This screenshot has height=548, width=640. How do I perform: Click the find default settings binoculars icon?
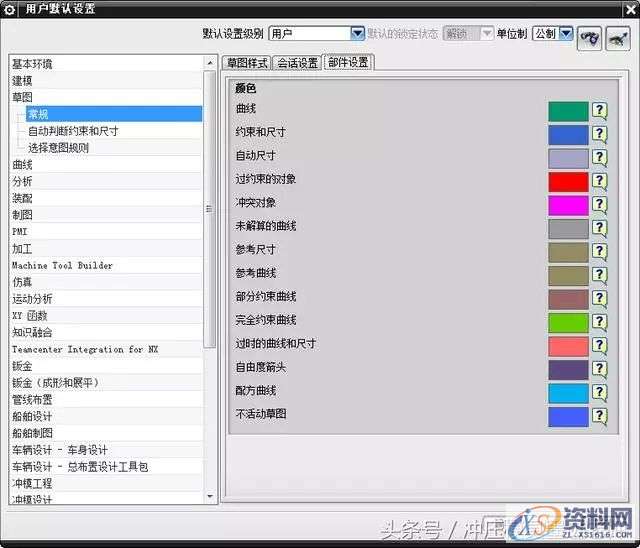click(589, 38)
